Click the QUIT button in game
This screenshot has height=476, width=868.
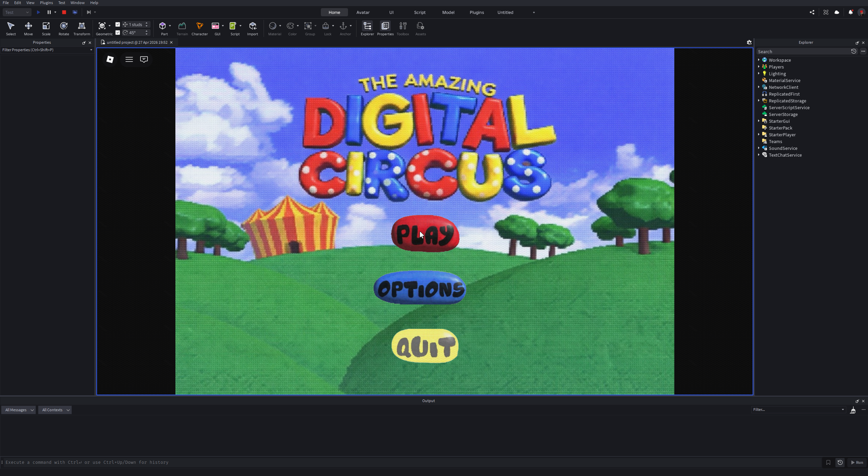pyautogui.click(x=425, y=346)
